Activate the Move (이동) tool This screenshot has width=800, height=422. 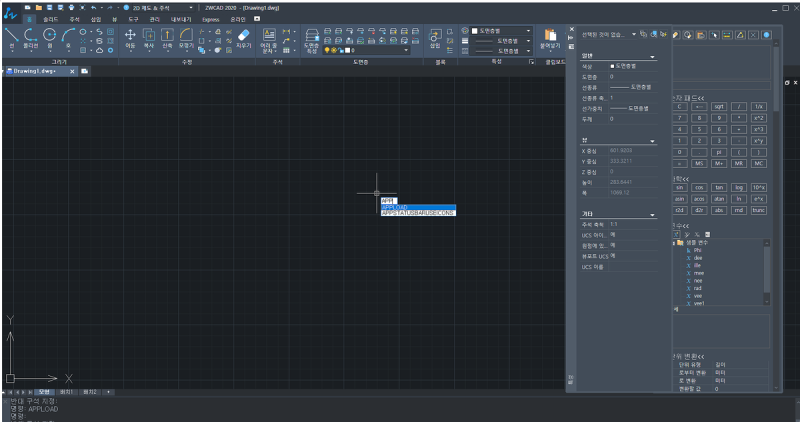coord(130,37)
